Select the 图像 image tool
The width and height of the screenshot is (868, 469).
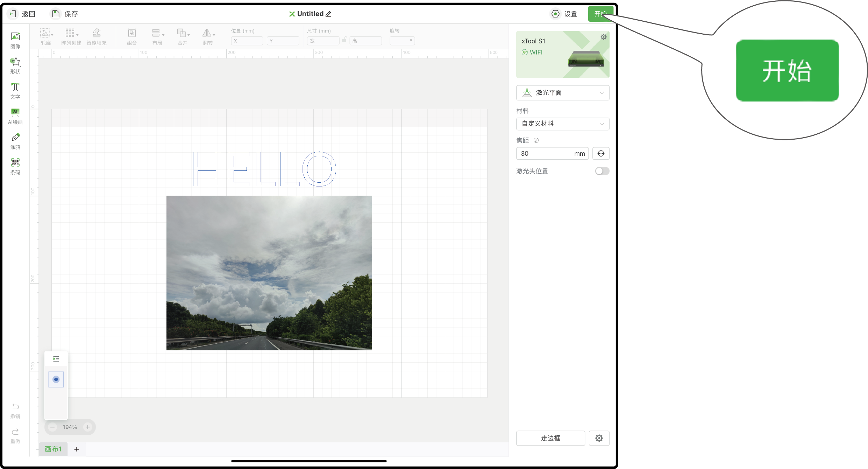(15, 40)
